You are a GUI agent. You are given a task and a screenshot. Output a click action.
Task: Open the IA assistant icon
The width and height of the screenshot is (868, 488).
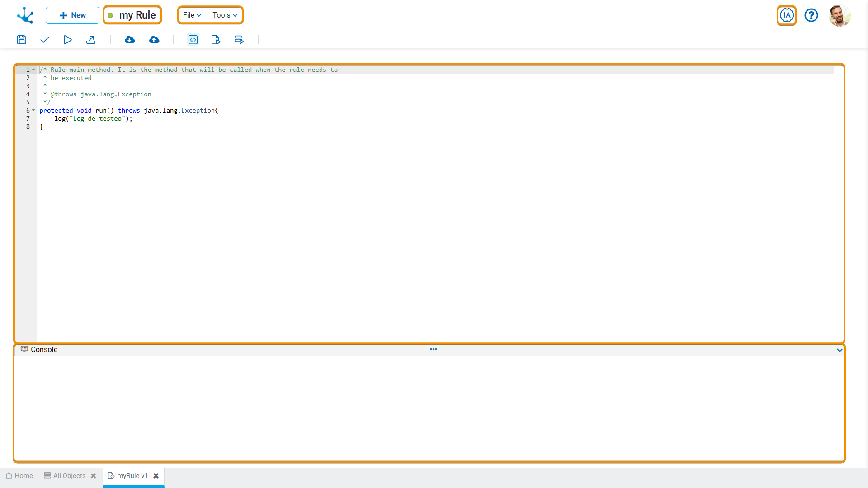[x=787, y=15]
